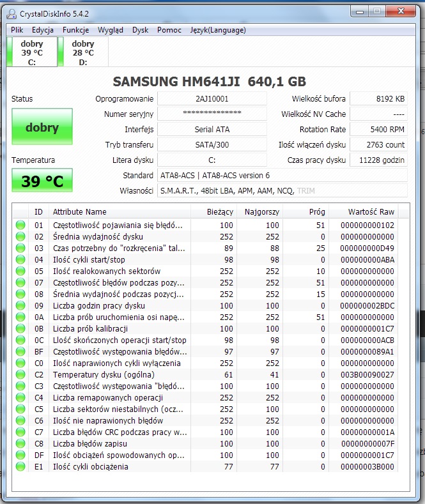Select row 'Ilość cykli obciążenia'

(x=205, y=466)
